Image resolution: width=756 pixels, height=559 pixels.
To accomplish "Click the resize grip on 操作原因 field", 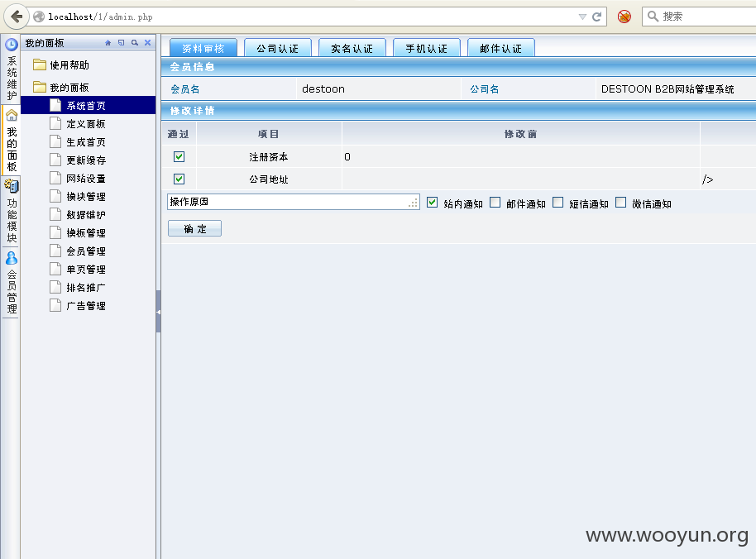I will point(414,203).
